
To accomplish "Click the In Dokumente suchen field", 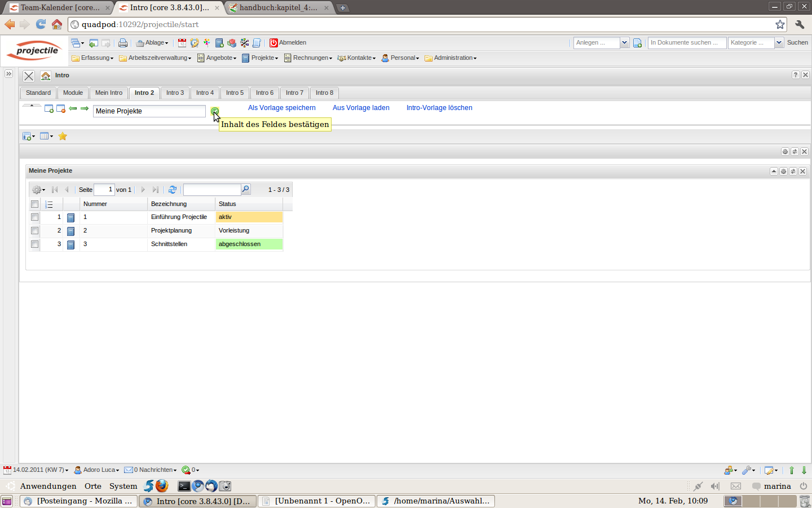I will click(x=687, y=43).
